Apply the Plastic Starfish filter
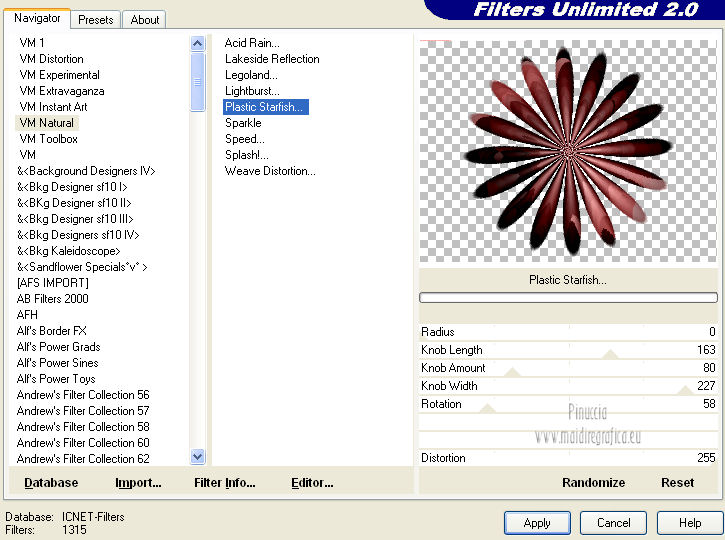The width and height of the screenshot is (725, 540). tap(537, 523)
